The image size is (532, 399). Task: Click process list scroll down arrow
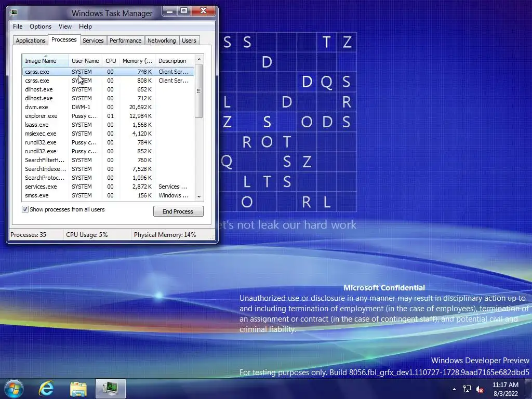[x=199, y=197]
